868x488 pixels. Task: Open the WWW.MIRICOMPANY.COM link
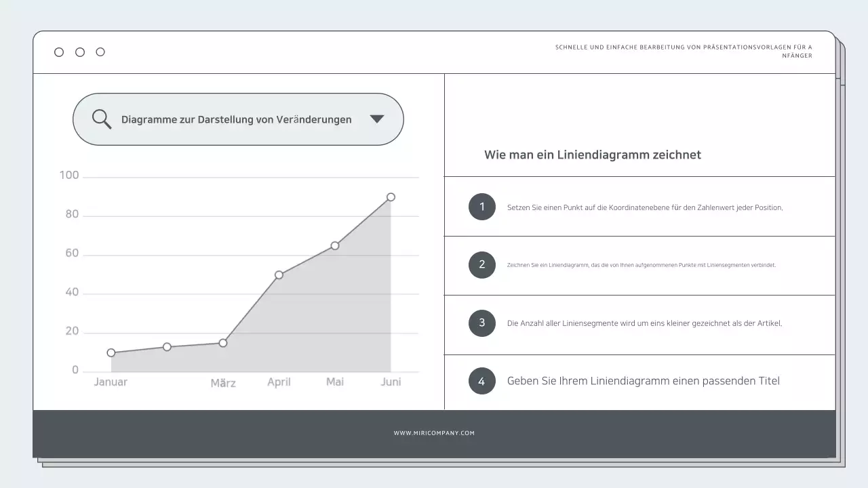[434, 432]
